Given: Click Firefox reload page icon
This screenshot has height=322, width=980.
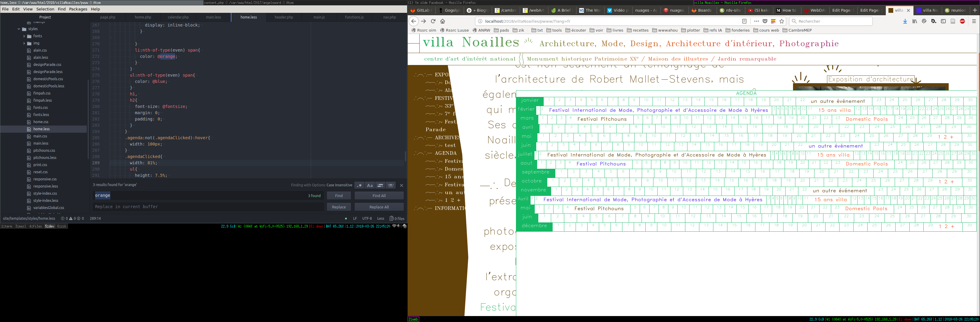Looking at the screenshot, I should (x=433, y=21).
